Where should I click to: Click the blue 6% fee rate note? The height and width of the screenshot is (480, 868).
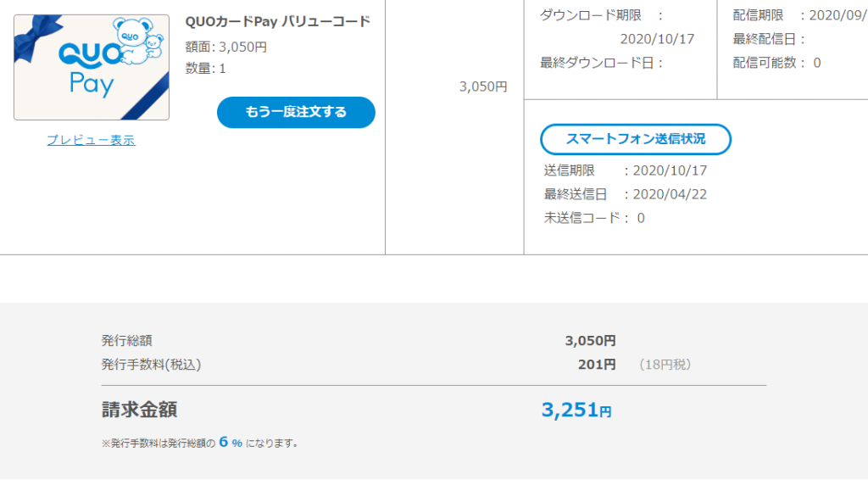(x=230, y=442)
